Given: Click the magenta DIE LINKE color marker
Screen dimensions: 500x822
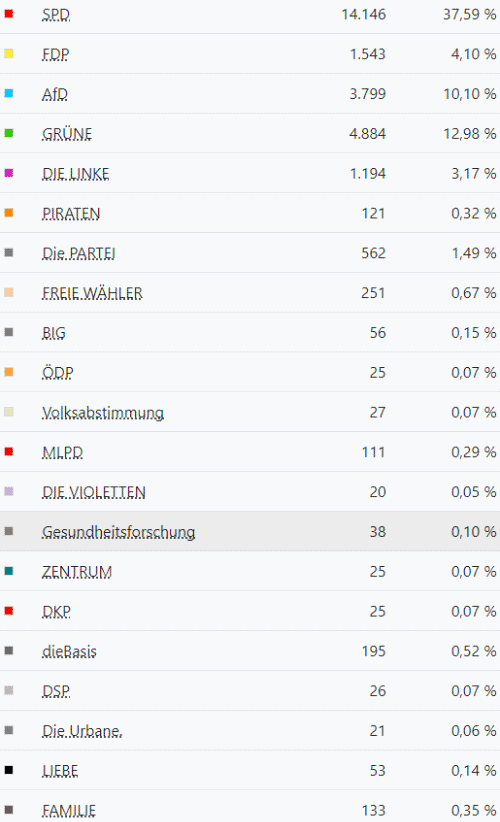Looking at the screenshot, I should [9, 173].
